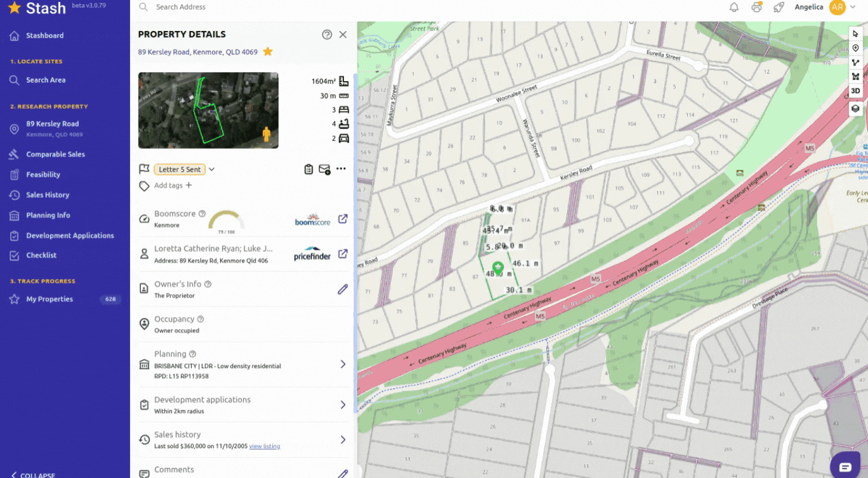868x478 pixels.
Task: Click the Occupancy row
Action: pos(242,324)
